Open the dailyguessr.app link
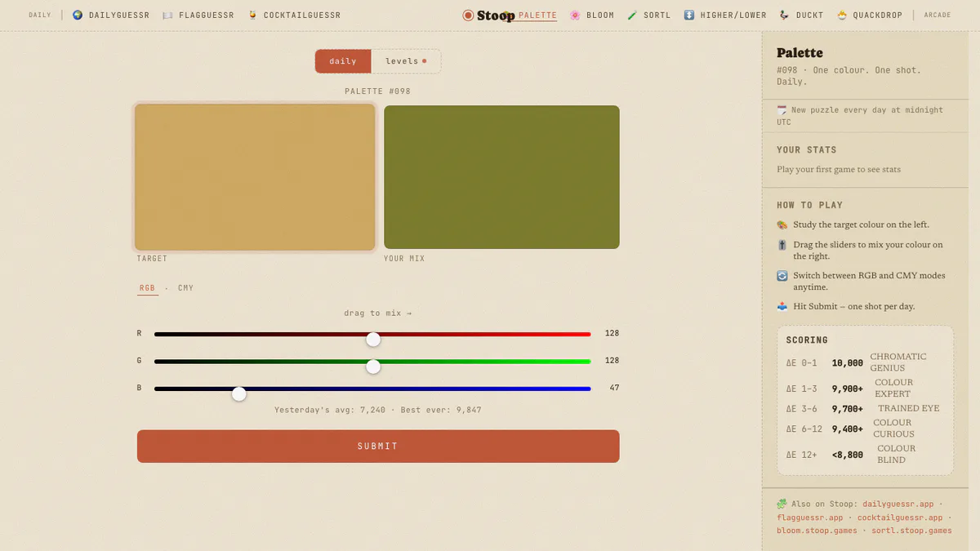 pos(898,504)
